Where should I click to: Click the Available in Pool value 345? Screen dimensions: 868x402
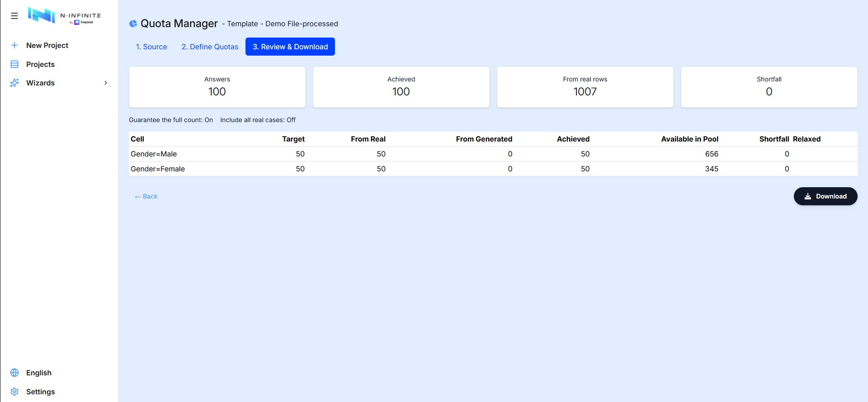pyautogui.click(x=712, y=169)
